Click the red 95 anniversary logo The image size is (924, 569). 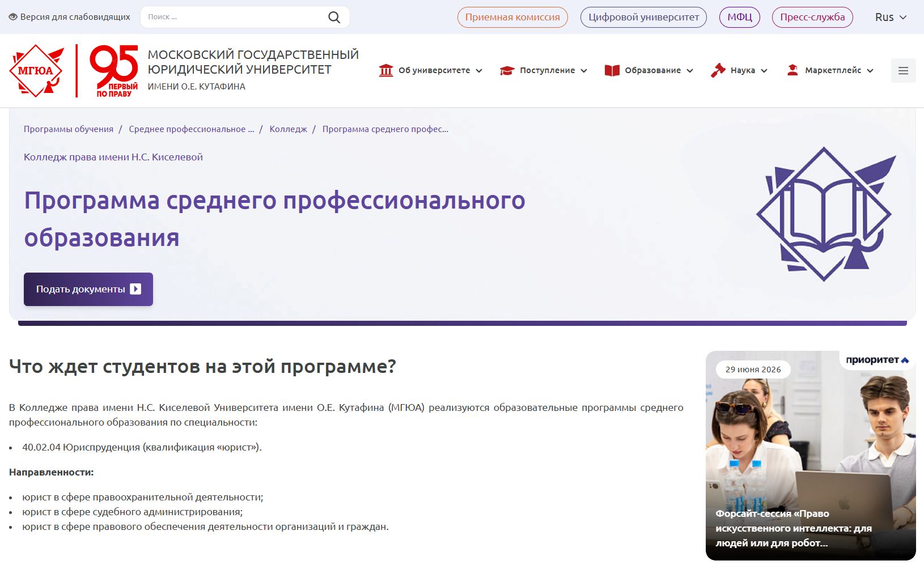pyautogui.click(x=113, y=71)
